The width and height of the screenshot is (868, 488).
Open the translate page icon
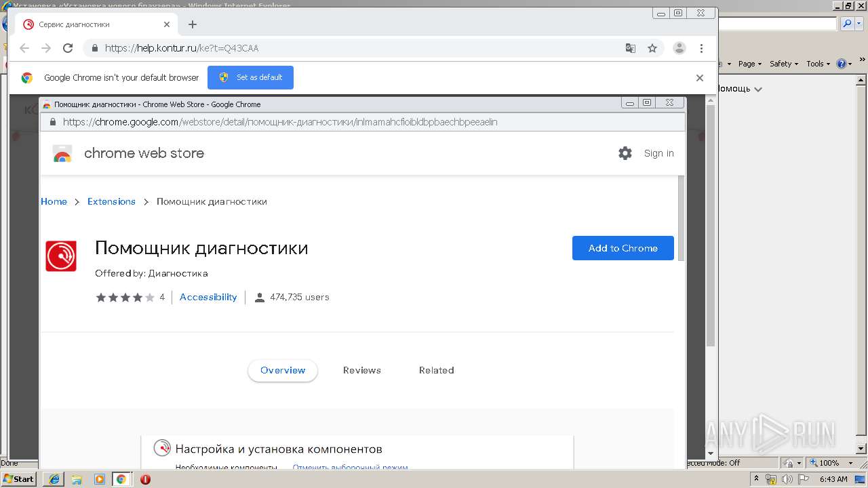point(631,48)
